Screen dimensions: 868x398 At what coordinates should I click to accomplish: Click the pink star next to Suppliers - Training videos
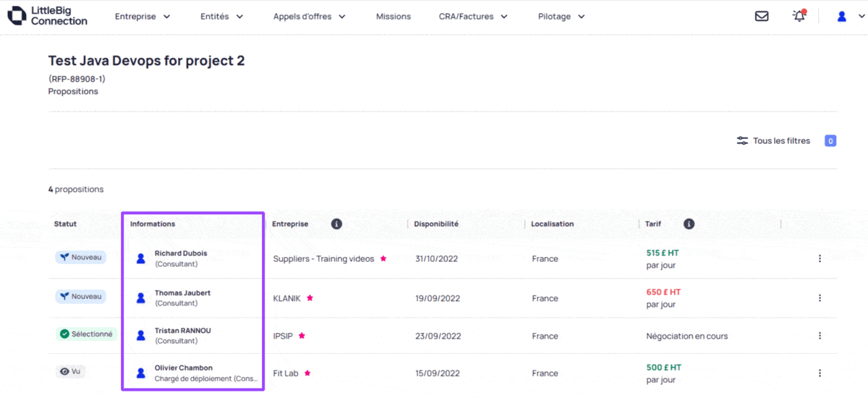tap(383, 258)
